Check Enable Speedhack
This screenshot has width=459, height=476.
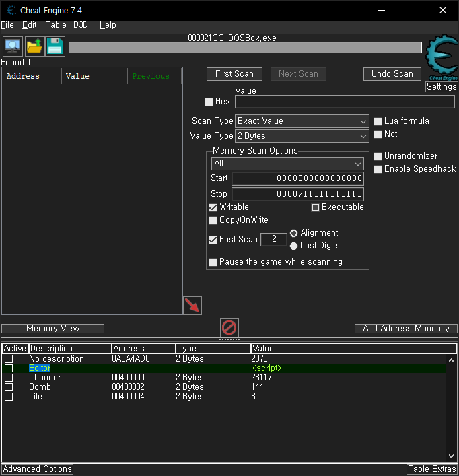pos(378,169)
